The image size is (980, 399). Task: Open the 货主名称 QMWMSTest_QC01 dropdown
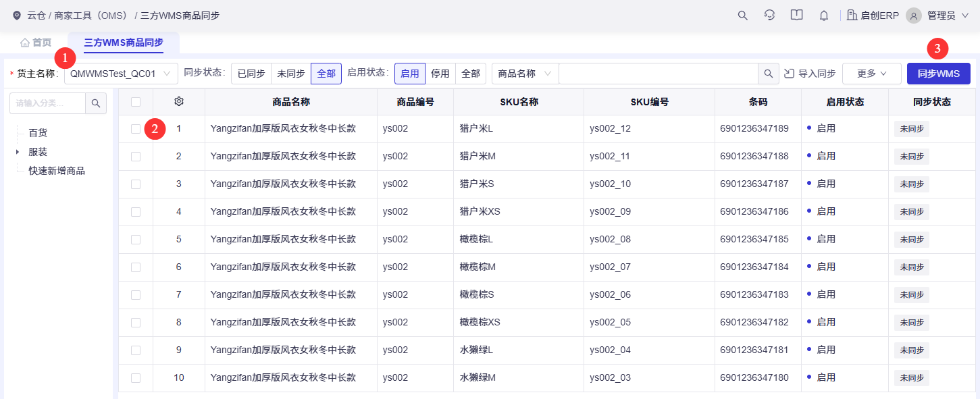(x=121, y=74)
